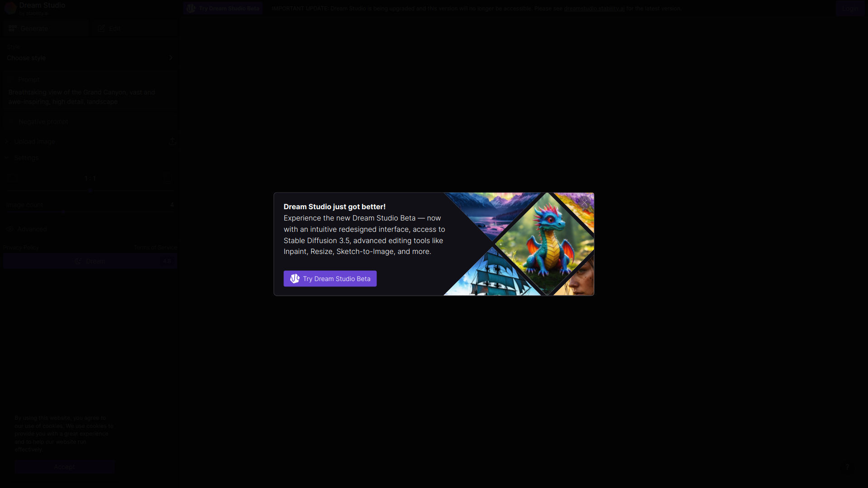Open the Choose style selector
Viewport: 868px width, 488px height.
90,58
